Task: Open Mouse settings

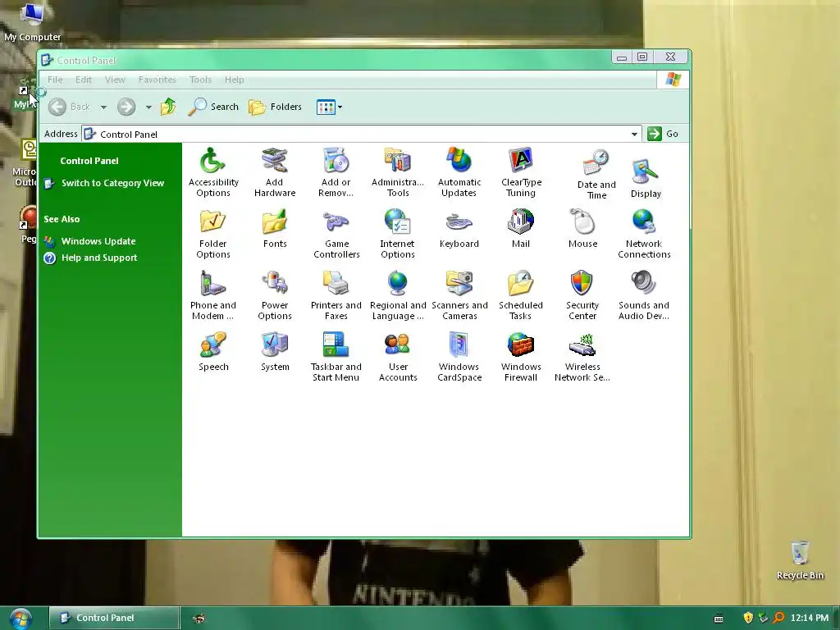Action: (x=582, y=229)
